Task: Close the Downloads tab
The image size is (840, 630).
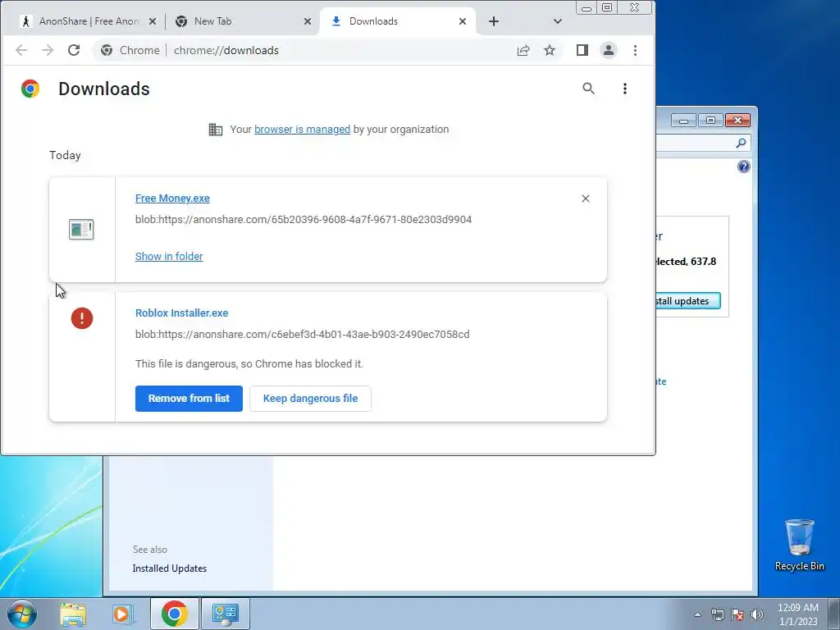Action: coord(463,21)
